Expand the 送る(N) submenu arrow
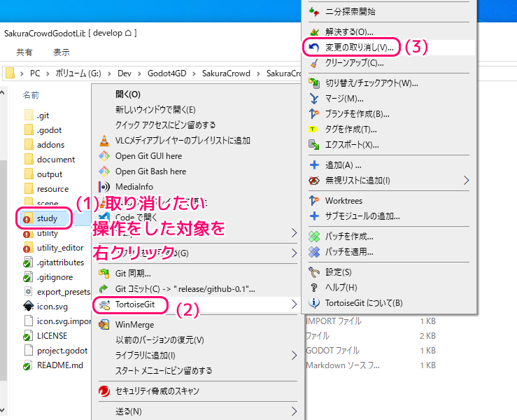 pyautogui.click(x=294, y=411)
